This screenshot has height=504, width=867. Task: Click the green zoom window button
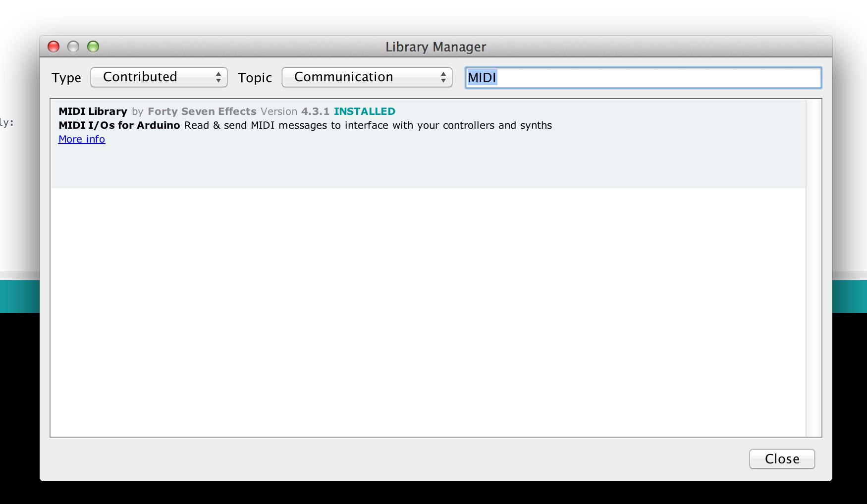pos(93,47)
